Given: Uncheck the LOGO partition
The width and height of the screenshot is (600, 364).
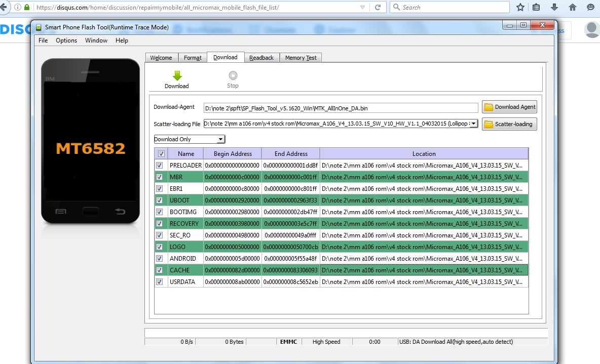Looking at the screenshot, I should (160, 247).
